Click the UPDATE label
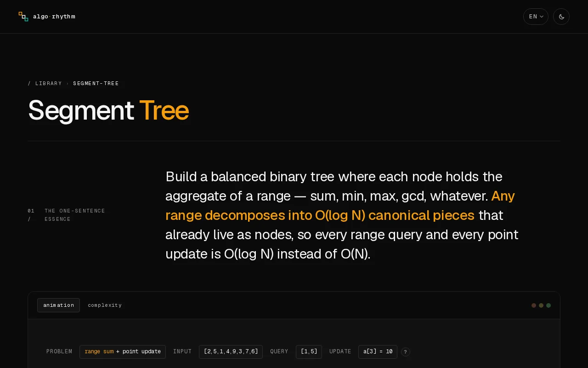 [340, 351]
